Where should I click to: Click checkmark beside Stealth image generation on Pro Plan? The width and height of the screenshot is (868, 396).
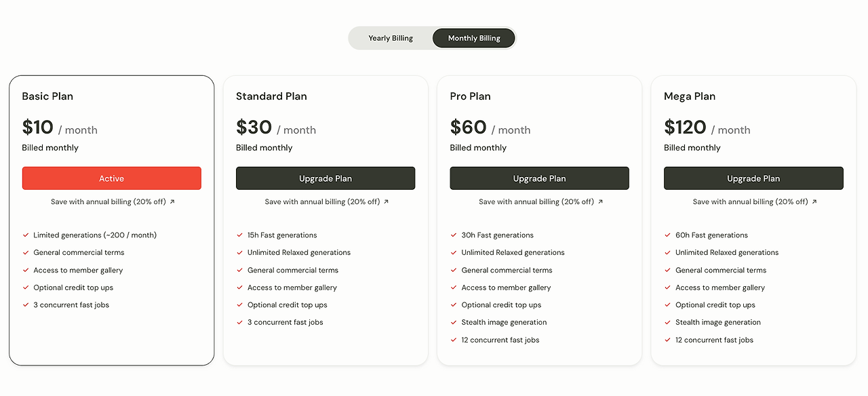[452, 322]
